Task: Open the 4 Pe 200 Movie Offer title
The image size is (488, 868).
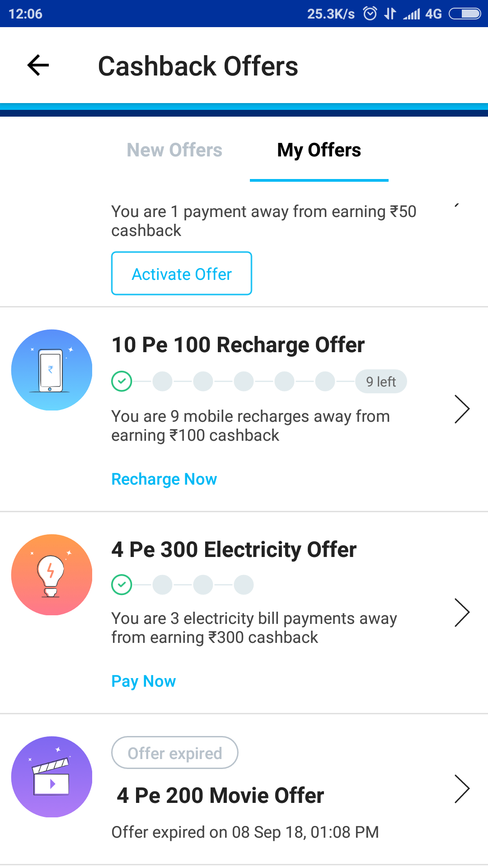Action: pyautogui.click(x=221, y=796)
